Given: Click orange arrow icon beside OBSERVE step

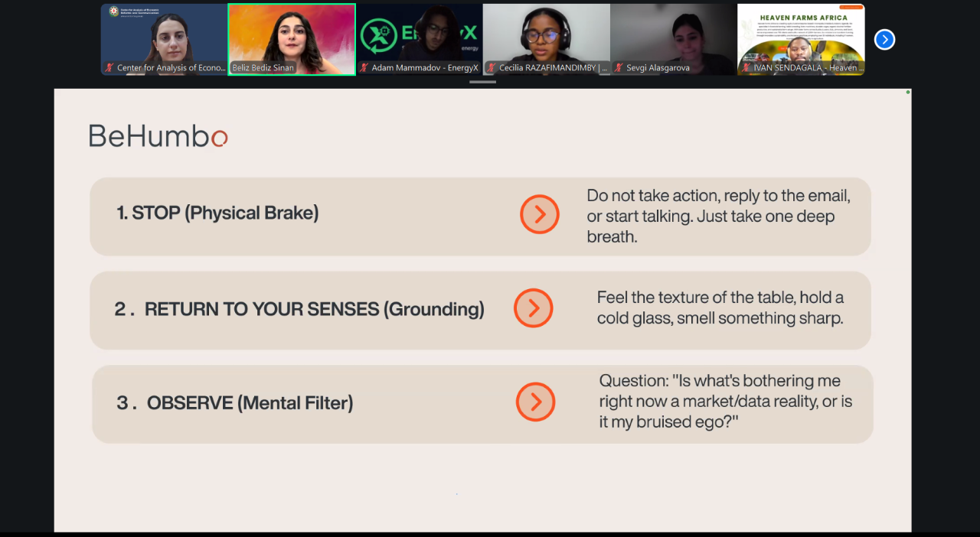Looking at the screenshot, I should tap(535, 402).
